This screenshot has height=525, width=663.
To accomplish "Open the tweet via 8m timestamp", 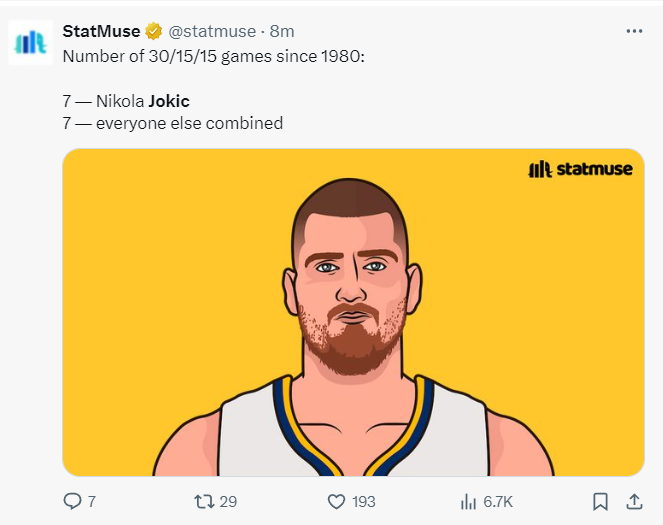I will (282, 31).
